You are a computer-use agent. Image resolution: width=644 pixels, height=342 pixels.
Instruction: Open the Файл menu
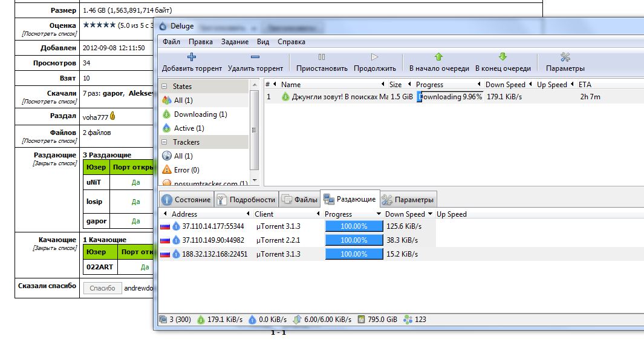point(171,42)
